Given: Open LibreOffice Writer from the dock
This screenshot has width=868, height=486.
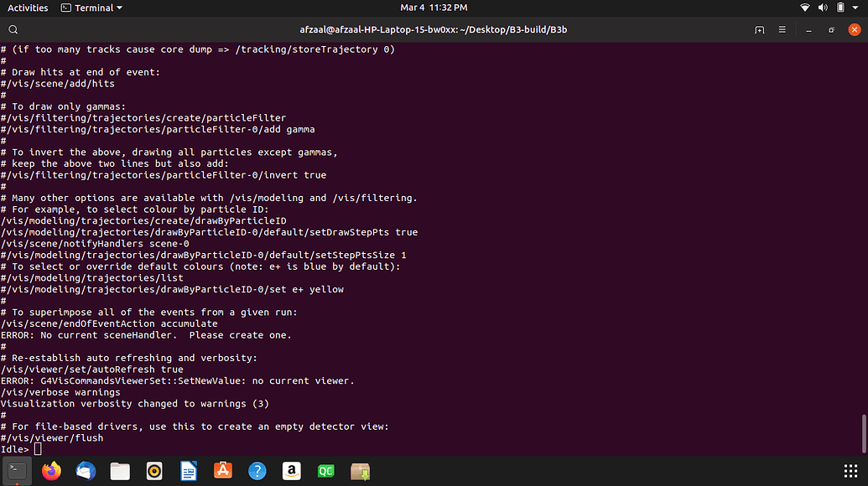Looking at the screenshot, I should (x=189, y=471).
